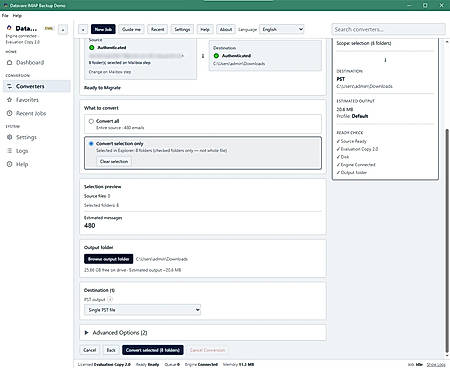Expand the Advanced Options (2) section
Viewport: 450px width, 368px height.
[x=203, y=332]
